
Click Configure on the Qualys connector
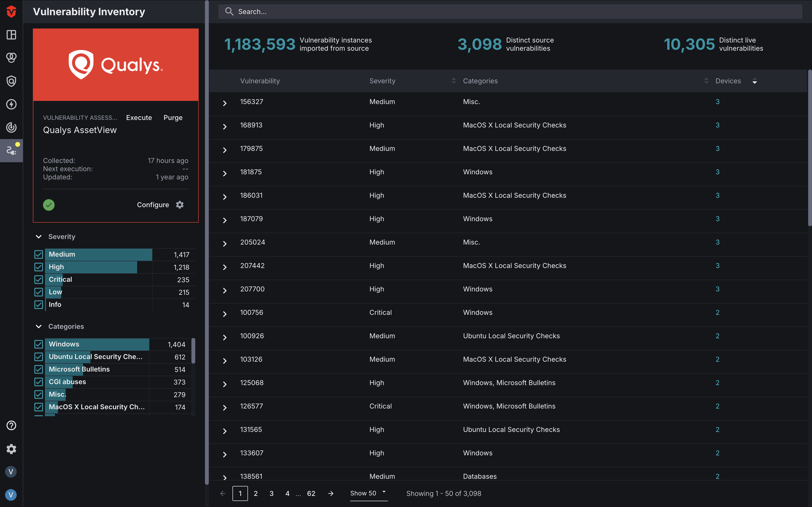pyautogui.click(x=153, y=204)
